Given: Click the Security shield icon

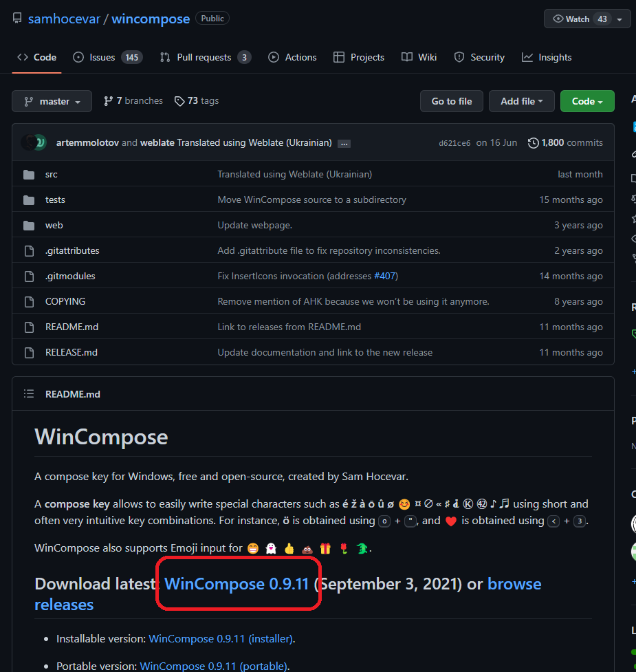Looking at the screenshot, I should [x=459, y=57].
